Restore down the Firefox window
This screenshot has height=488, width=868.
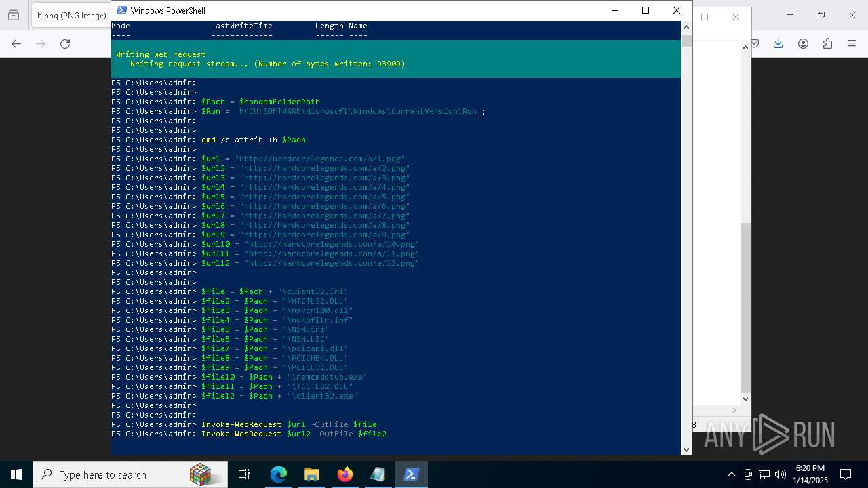(x=821, y=15)
